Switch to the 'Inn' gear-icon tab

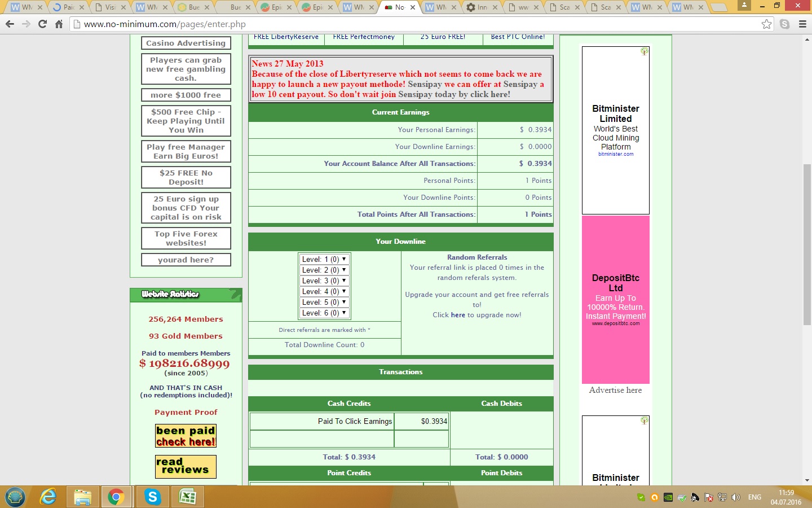(x=482, y=7)
